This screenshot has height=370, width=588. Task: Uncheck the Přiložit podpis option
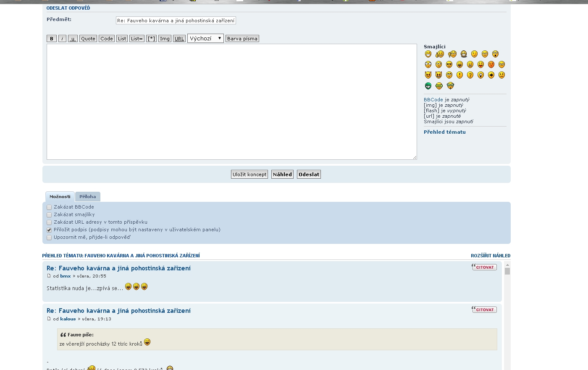49,230
